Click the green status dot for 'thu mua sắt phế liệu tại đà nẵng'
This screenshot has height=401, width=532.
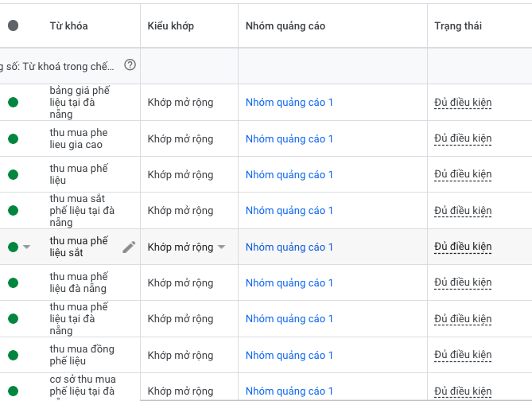coord(13,211)
